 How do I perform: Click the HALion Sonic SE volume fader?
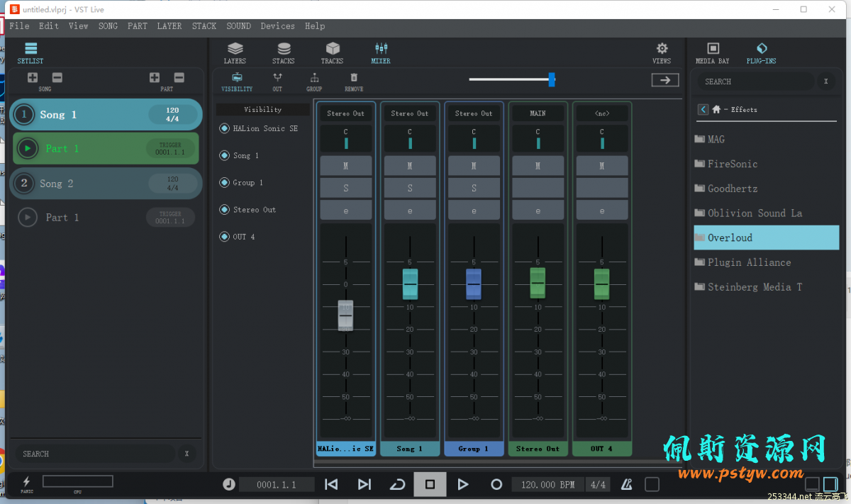click(345, 315)
